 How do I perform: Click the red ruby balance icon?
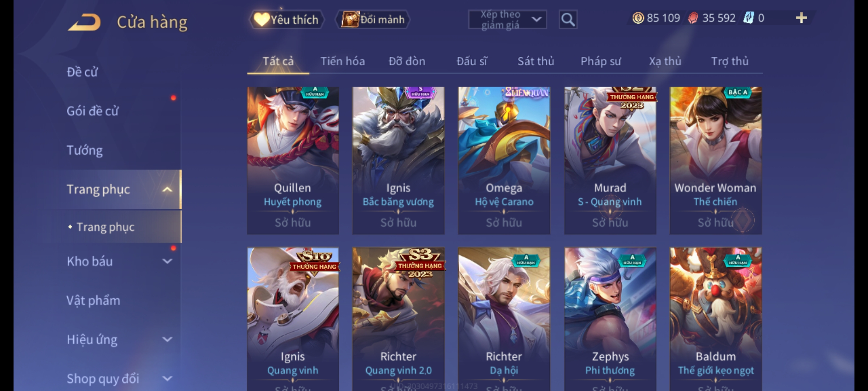pos(693,18)
